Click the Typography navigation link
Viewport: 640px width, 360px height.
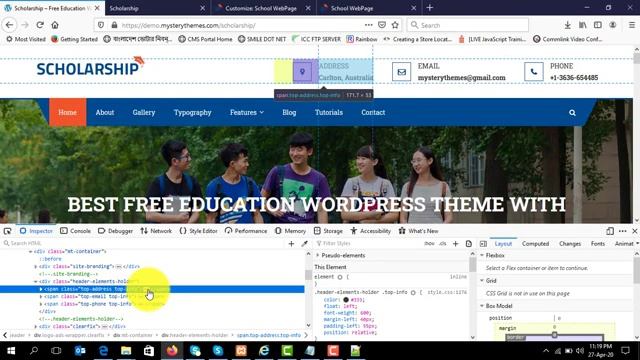coord(193,113)
